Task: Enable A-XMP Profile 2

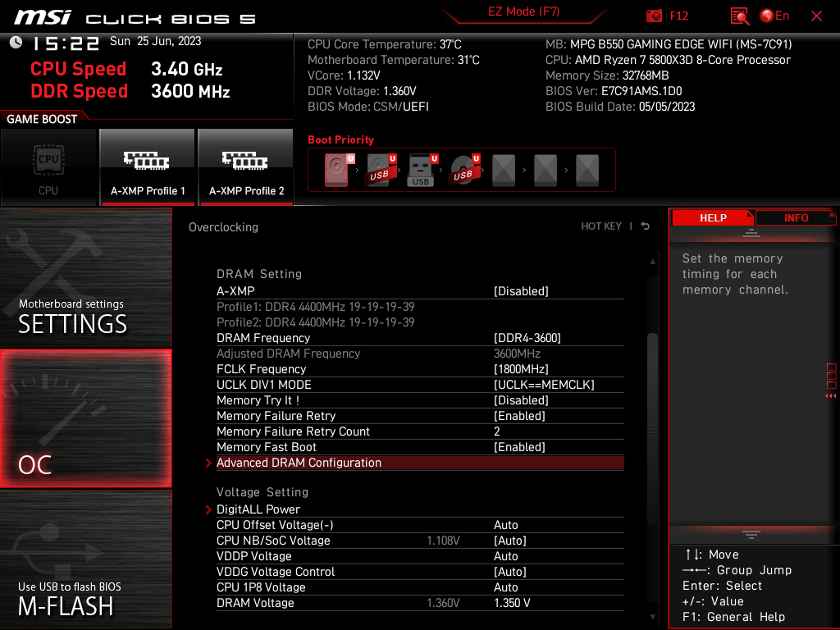Action: point(246,167)
